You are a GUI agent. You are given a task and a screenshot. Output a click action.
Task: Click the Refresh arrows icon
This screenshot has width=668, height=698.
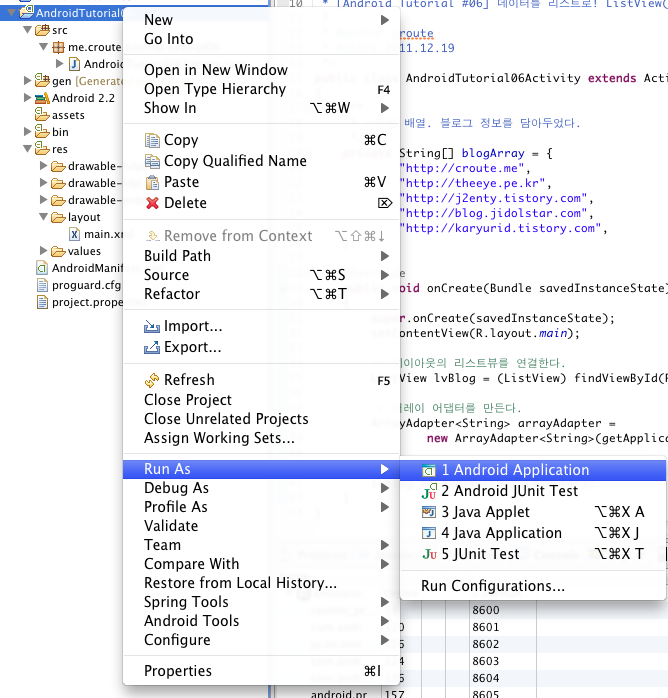click(x=152, y=380)
